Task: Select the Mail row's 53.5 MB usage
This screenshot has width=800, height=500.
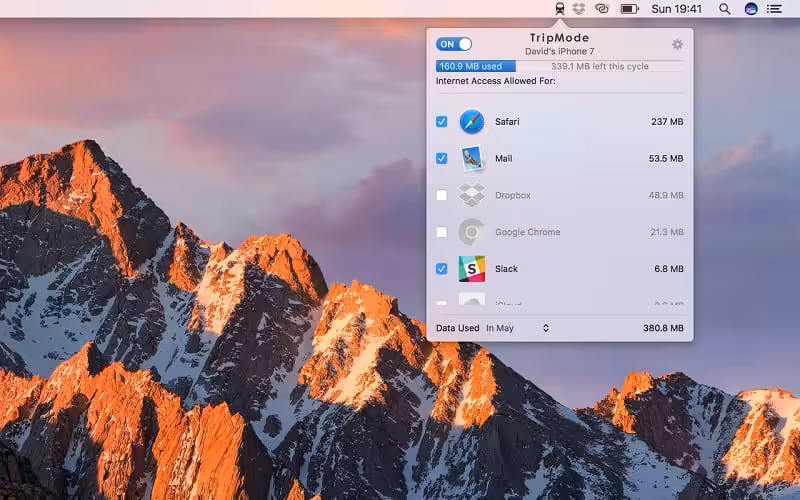Action: coord(665,158)
